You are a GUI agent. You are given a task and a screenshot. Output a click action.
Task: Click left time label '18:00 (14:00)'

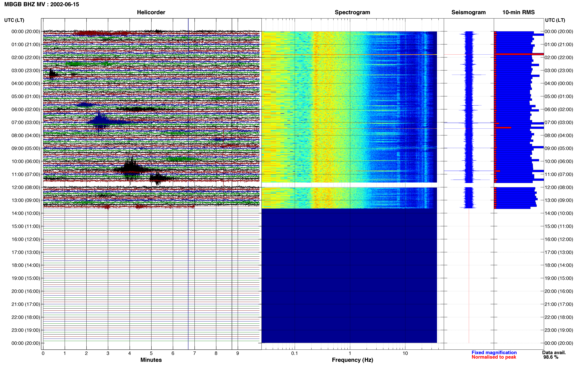(26, 265)
